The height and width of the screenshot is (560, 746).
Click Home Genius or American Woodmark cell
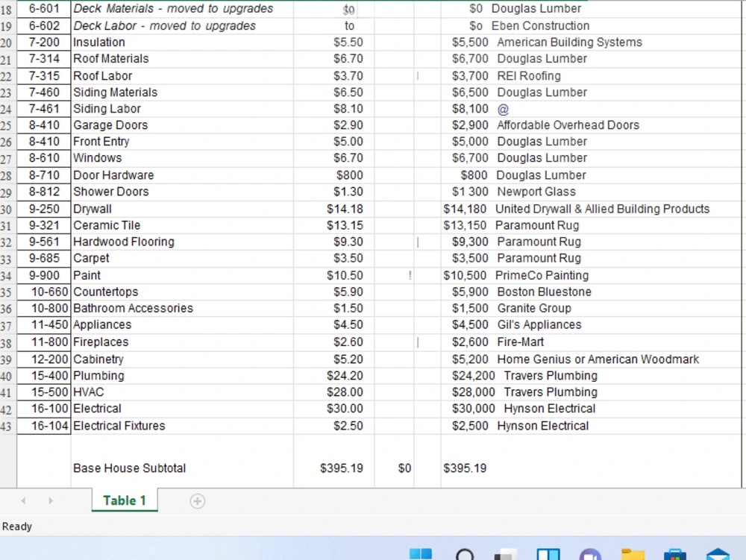pyautogui.click(x=598, y=359)
